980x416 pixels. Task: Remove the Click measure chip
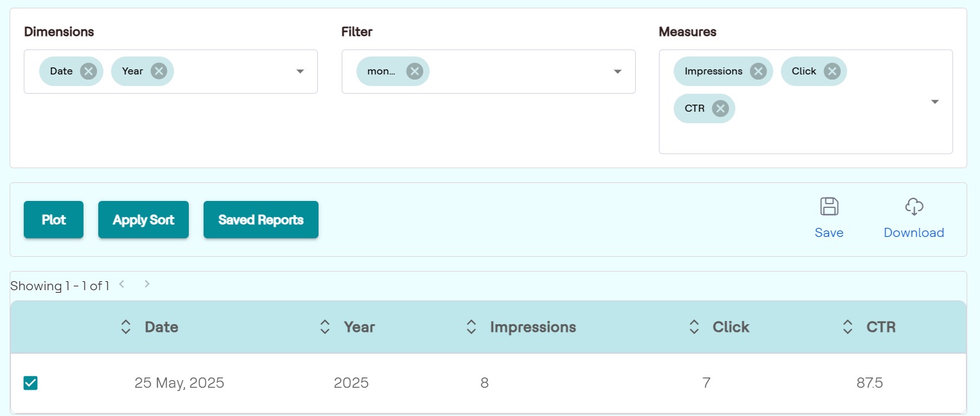832,71
